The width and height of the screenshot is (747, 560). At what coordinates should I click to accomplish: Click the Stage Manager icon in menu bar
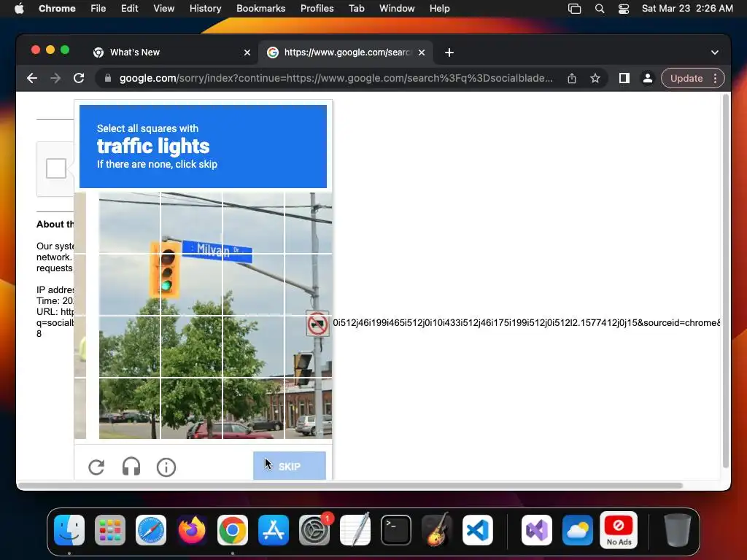(x=575, y=9)
